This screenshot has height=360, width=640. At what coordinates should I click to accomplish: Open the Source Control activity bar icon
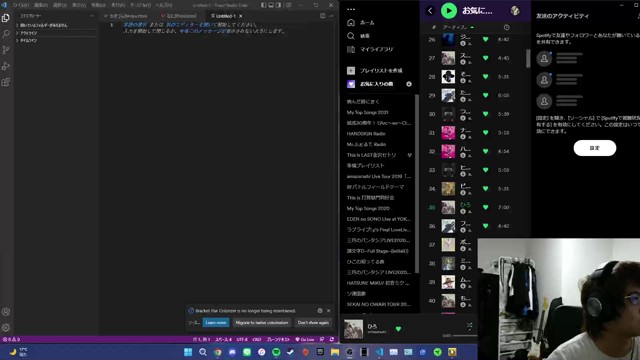pyautogui.click(x=6, y=50)
